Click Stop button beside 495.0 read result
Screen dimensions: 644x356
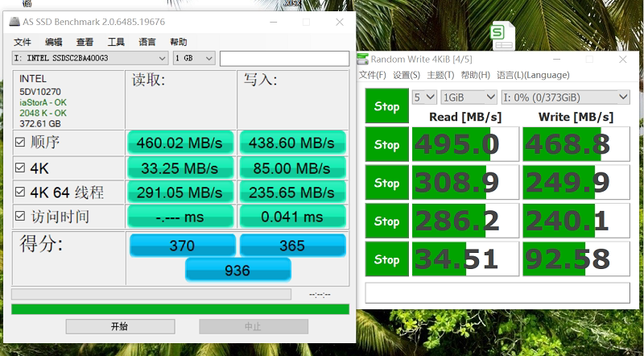pos(387,144)
